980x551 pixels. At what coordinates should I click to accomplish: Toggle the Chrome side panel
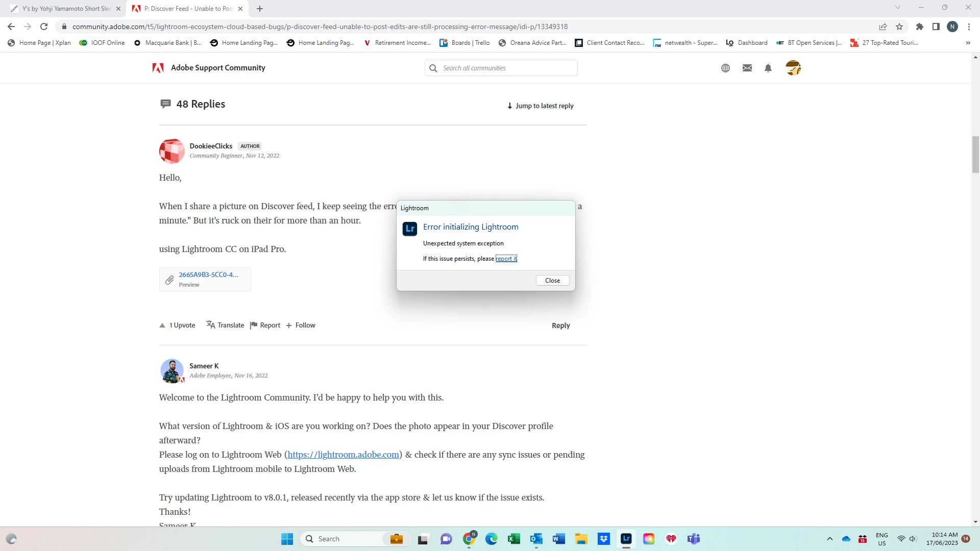(x=936, y=27)
